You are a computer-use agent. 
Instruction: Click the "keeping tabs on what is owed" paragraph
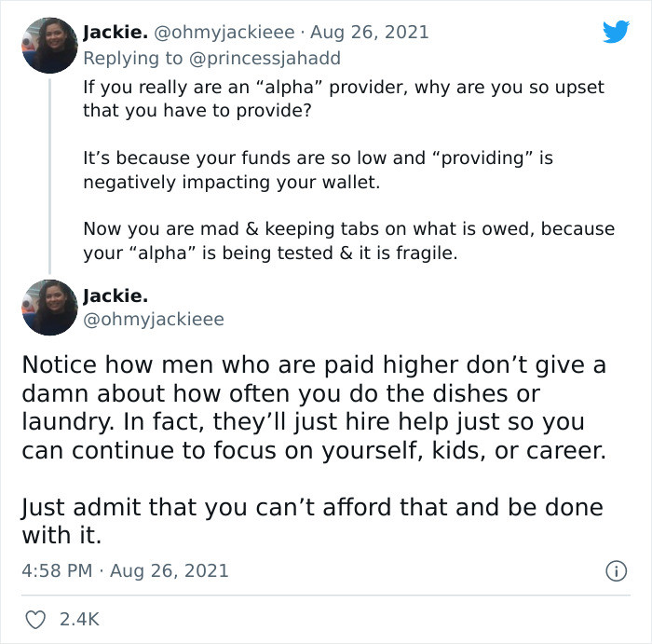click(348, 240)
